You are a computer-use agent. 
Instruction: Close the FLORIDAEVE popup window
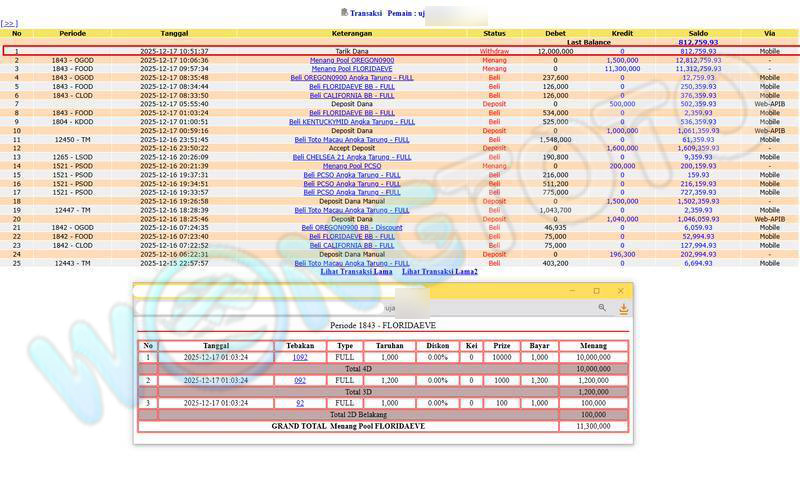622,291
